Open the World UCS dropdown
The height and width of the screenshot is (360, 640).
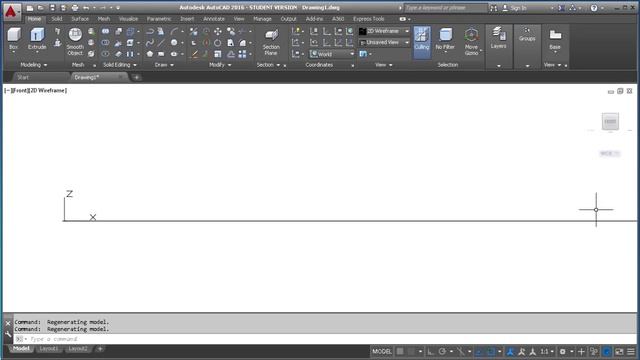[332, 54]
